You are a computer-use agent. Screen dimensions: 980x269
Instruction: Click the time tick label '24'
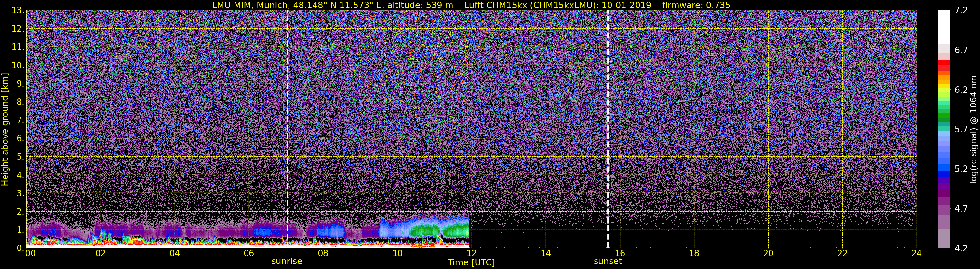point(917,253)
